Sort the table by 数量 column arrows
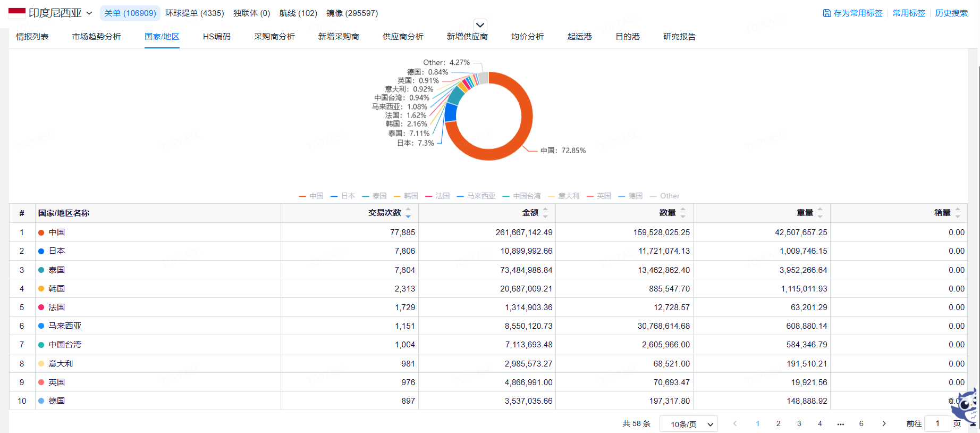Screen dimensions: 980x433 [683, 213]
